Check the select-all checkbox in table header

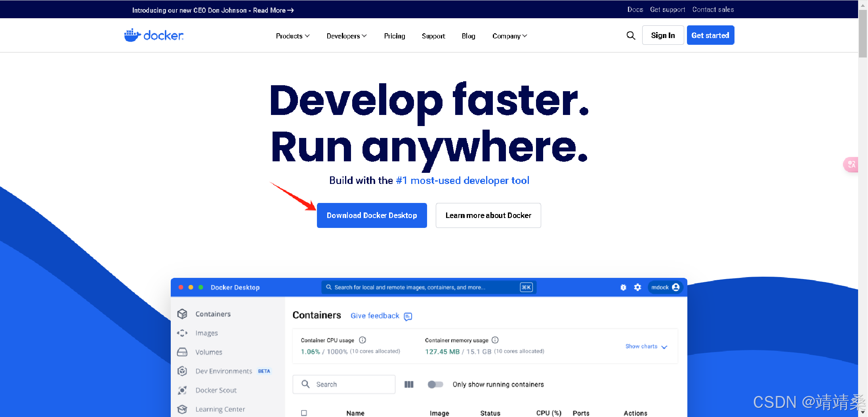pos(304,413)
